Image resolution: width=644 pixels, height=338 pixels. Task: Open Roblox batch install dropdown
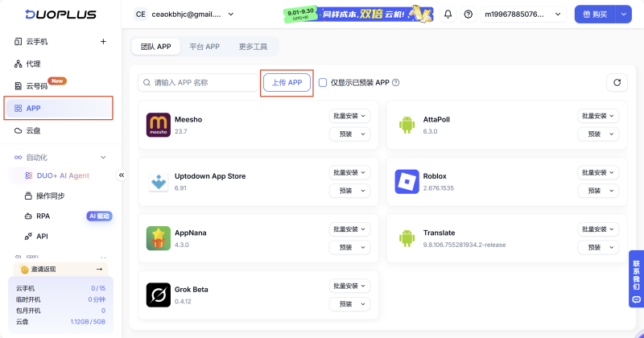[598, 172]
